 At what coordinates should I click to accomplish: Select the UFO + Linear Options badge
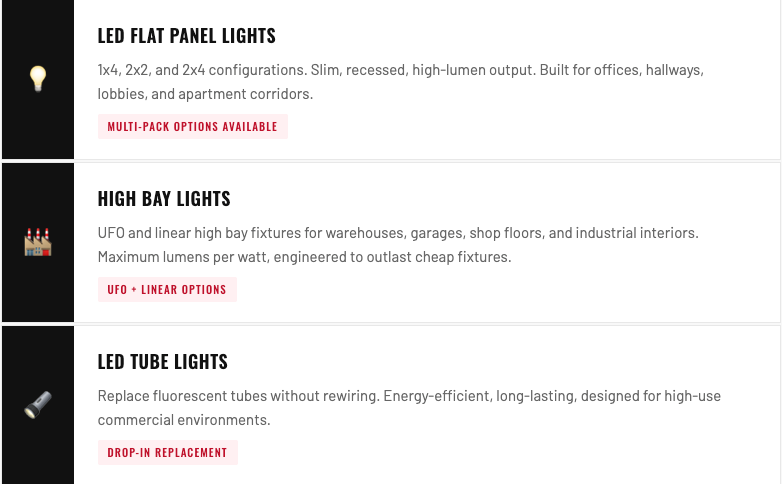click(167, 290)
